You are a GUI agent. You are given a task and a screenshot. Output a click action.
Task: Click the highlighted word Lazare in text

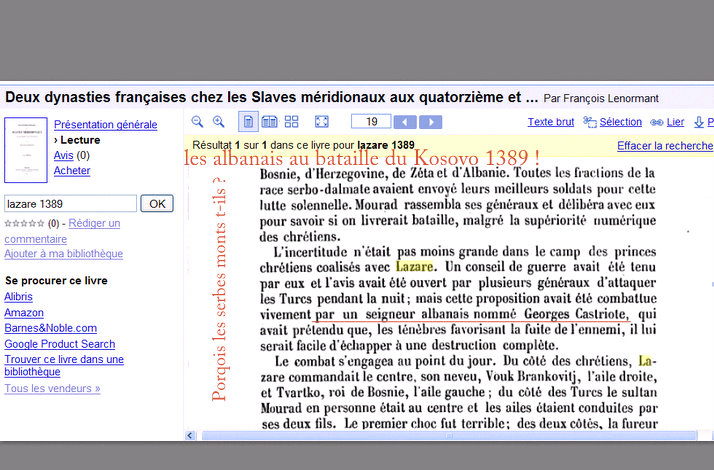tap(414, 267)
